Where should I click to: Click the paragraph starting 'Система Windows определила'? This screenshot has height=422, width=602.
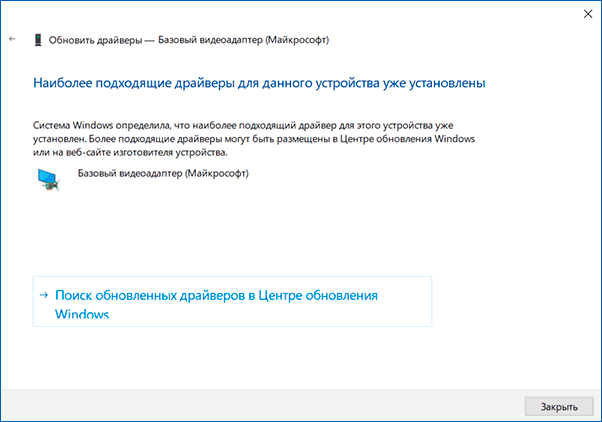[254, 139]
